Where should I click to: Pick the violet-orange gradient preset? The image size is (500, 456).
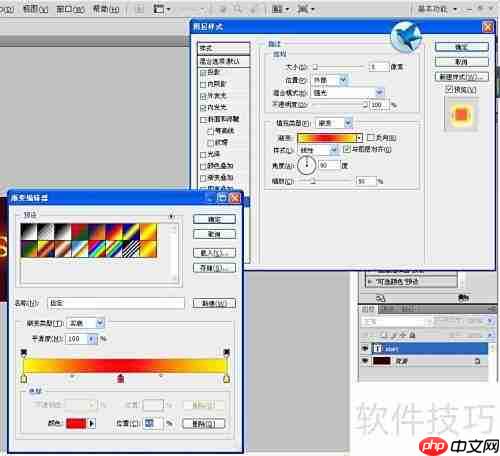97,232
